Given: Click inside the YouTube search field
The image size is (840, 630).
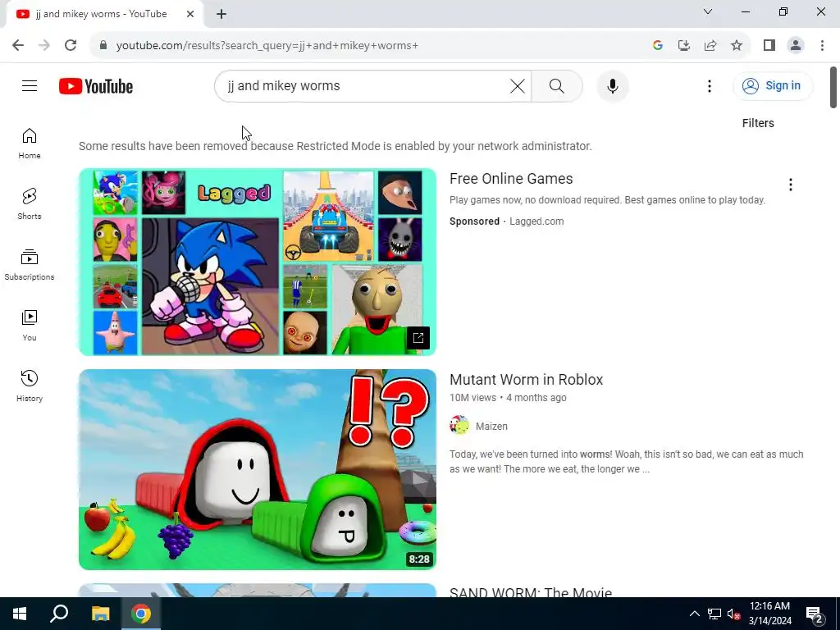Looking at the screenshot, I should click(367, 85).
